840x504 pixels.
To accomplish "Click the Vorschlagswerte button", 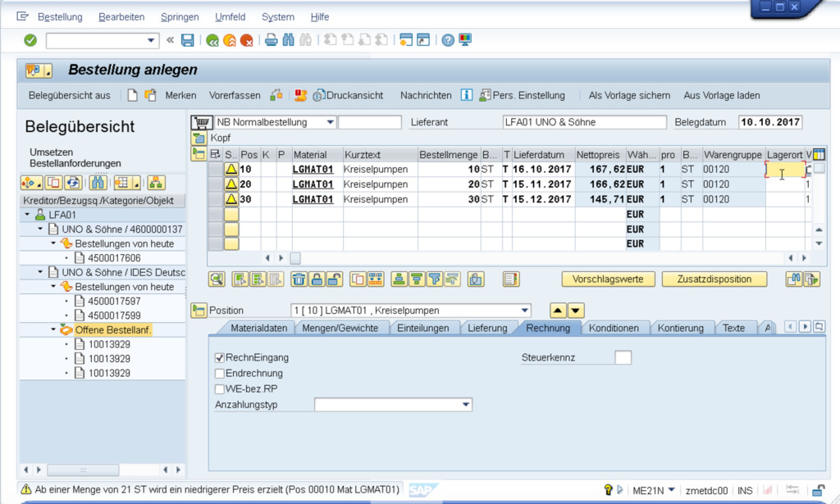I will (608, 279).
